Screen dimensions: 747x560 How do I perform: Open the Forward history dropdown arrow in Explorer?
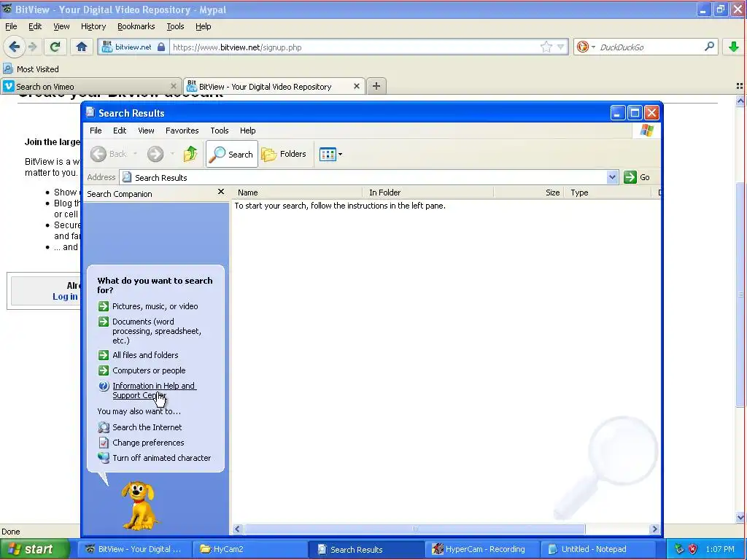point(172,154)
